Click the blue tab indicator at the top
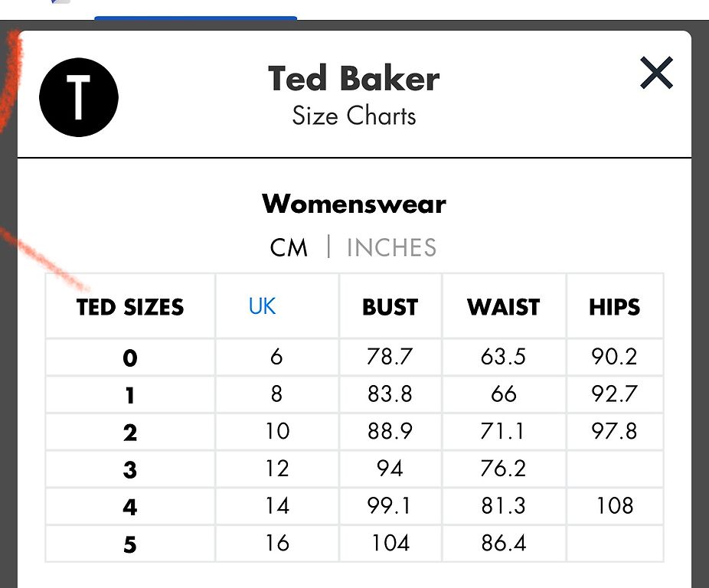The width and height of the screenshot is (709, 588). tap(196, 18)
